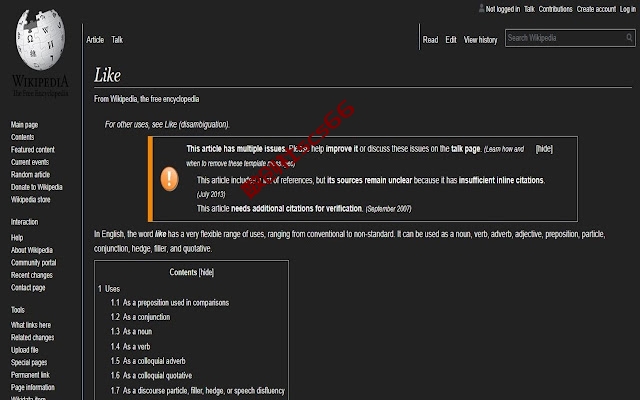Jump to section 1 Uses
The image size is (640, 400).
pyautogui.click(x=109, y=289)
